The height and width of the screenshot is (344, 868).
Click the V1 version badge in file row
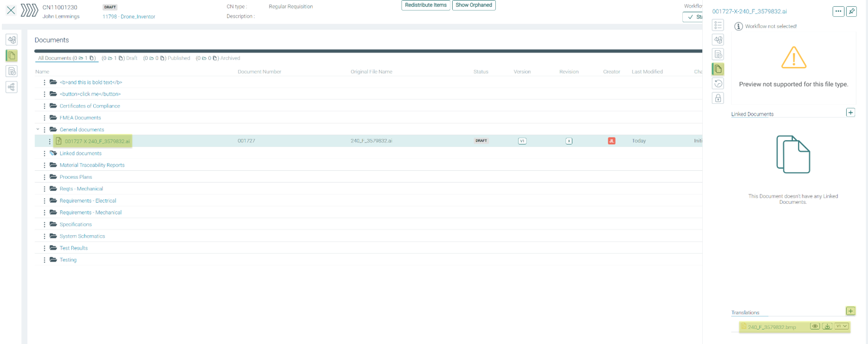coord(522,141)
